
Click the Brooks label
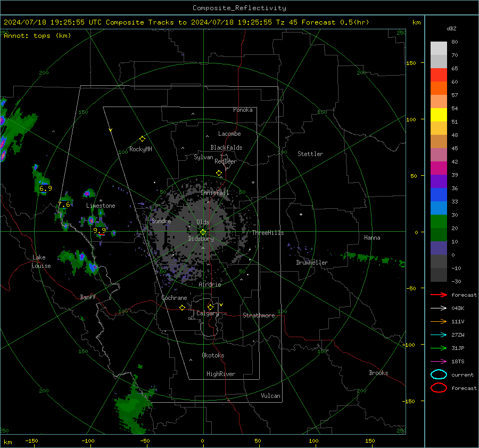click(x=378, y=373)
